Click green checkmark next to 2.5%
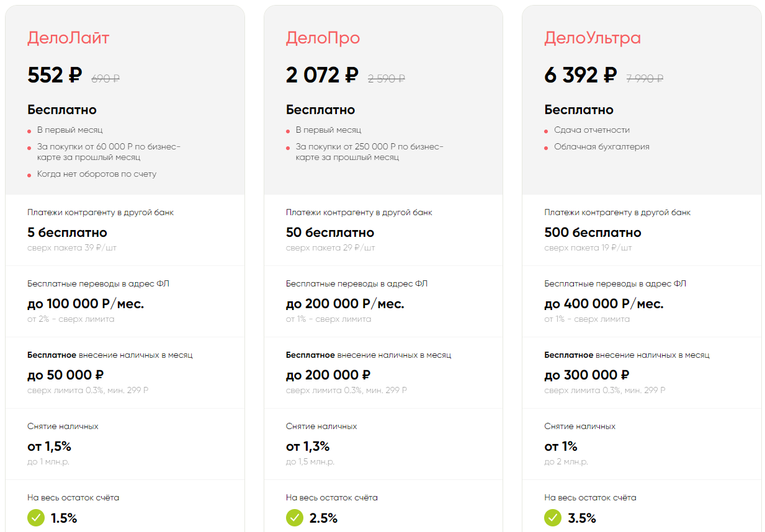The height and width of the screenshot is (532, 765). [x=295, y=518]
